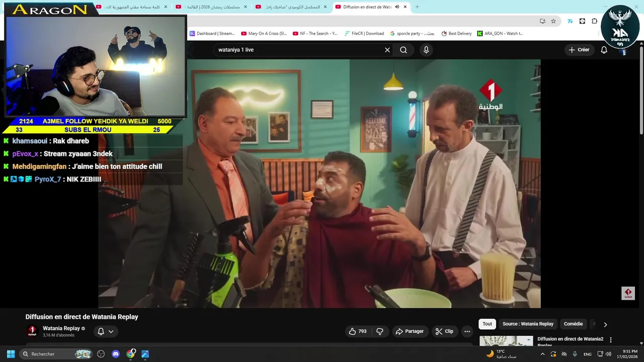Close the 'مسلسلات رمضان 2026' tab
Viewport: 644px width, 362px height.
(246, 7)
